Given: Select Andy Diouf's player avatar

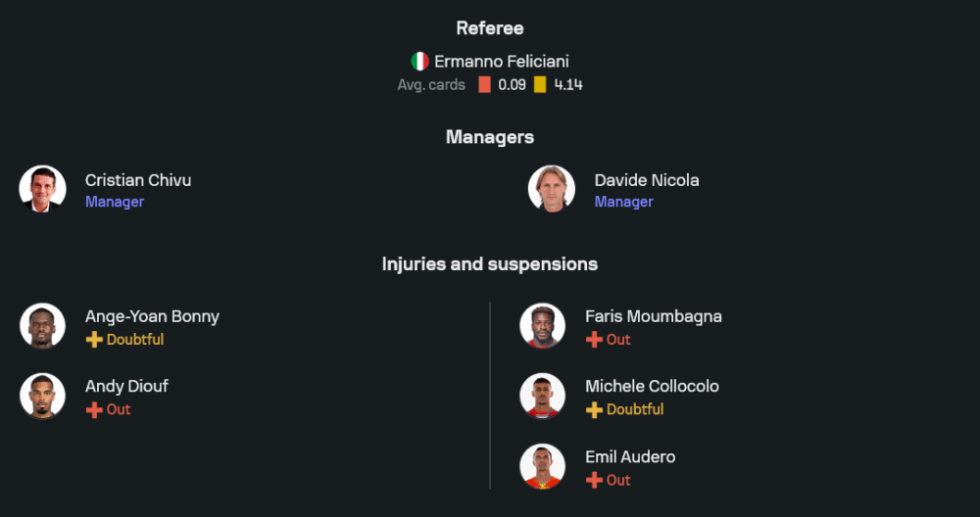Looking at the screenshot, I should [43, 397].
